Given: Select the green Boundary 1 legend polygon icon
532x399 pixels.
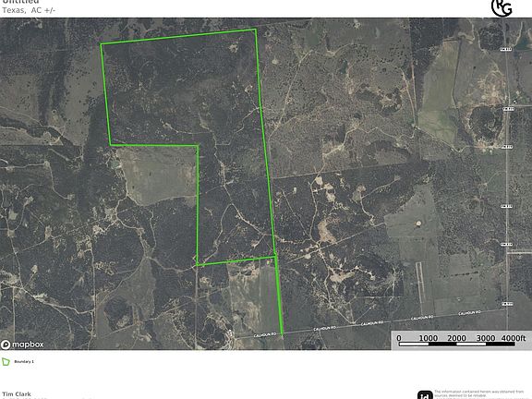Looking at the screenshot, I should 6,362.
